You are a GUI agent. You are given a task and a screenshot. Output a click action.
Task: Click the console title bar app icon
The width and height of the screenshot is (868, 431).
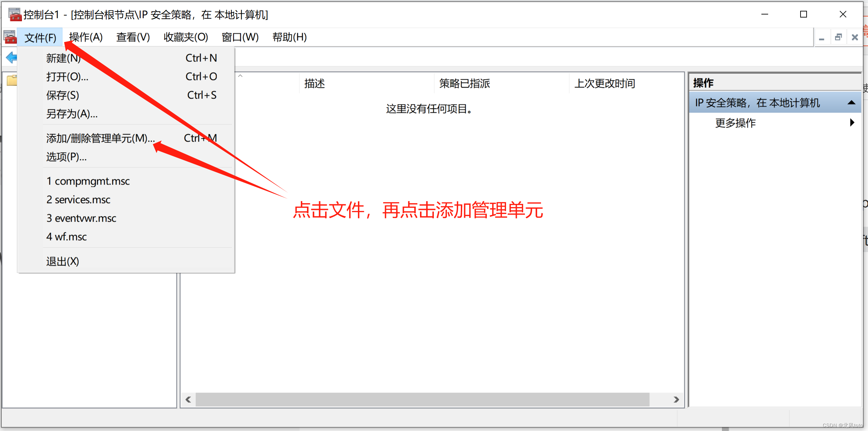[x=15, y=14]
